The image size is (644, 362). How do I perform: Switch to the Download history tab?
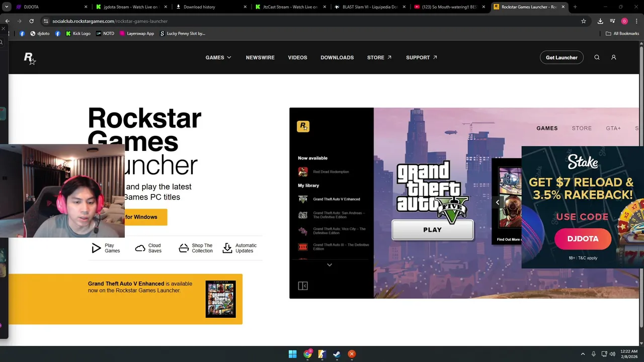[211, 7]
